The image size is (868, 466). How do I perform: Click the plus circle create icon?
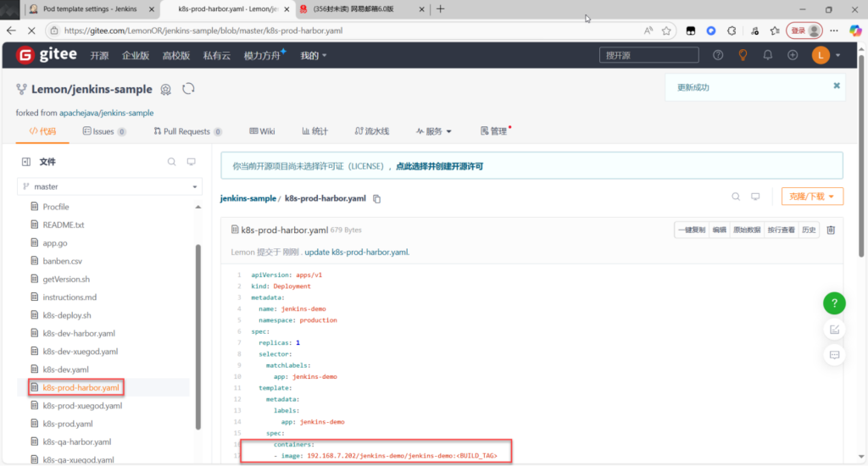tap(793, 55)
